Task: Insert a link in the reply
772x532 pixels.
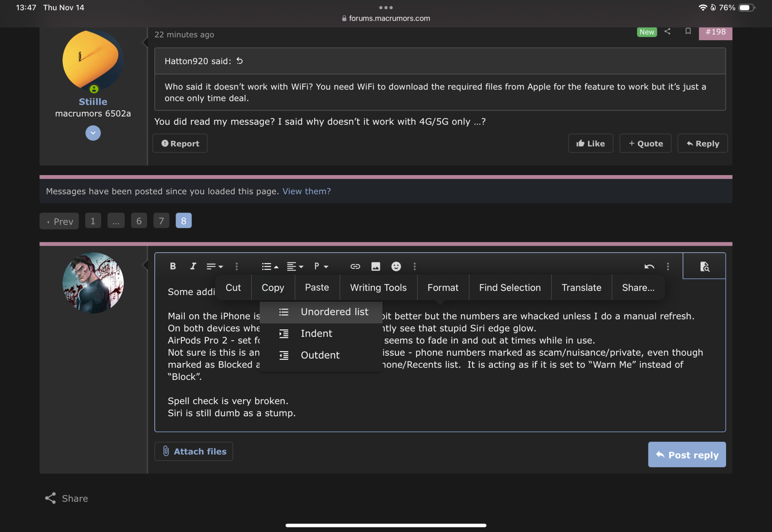Action: (355, 267)
